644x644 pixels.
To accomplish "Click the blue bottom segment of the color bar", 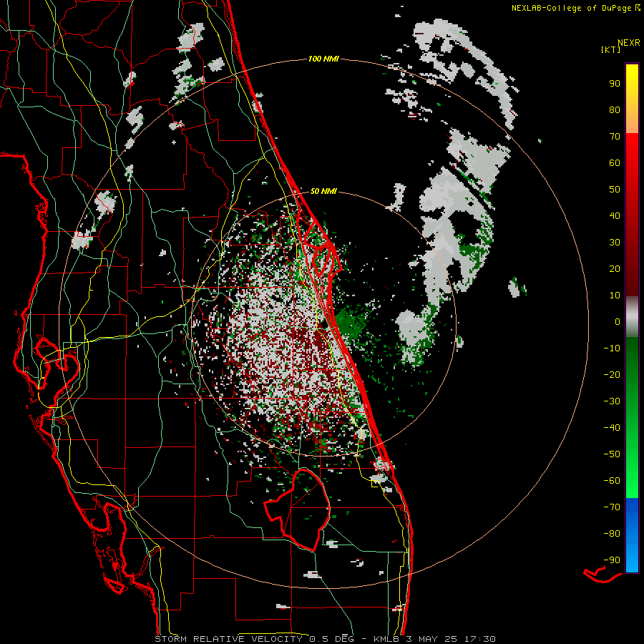I will [x=632, y=535].
